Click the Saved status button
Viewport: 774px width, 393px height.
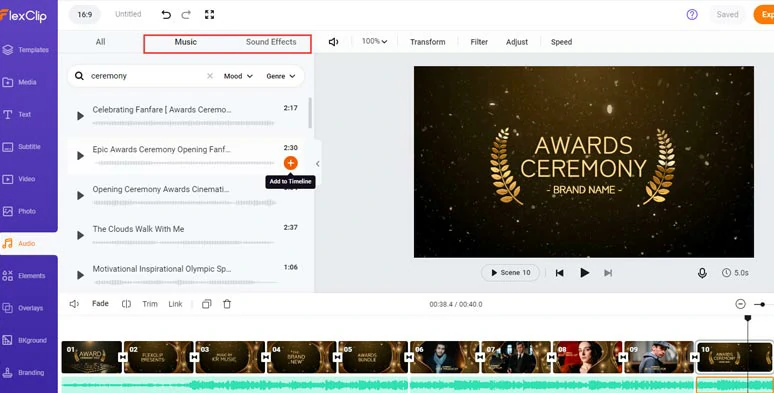(x=727, y=14)
